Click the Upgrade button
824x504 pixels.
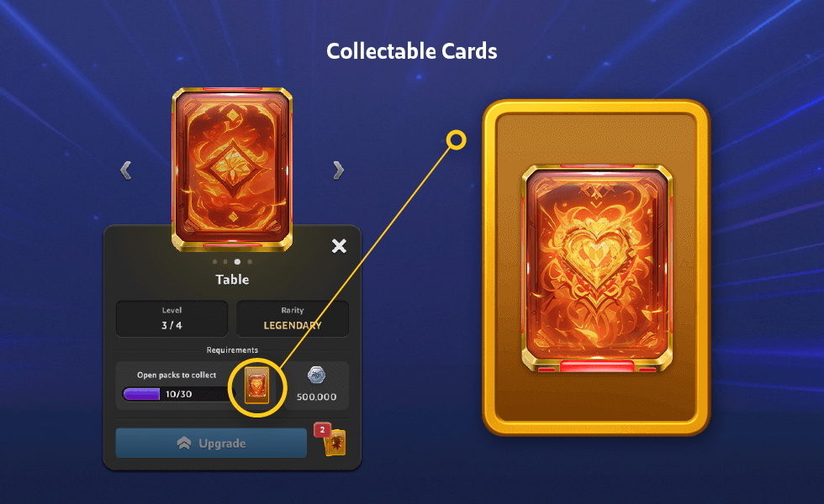tap(211, 444)
